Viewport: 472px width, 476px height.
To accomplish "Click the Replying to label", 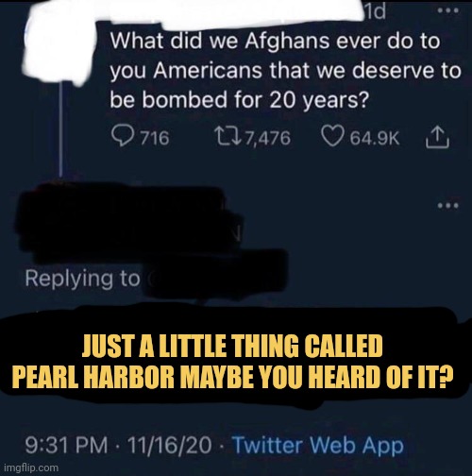I will pyautogui.click(x=82, y=279).
